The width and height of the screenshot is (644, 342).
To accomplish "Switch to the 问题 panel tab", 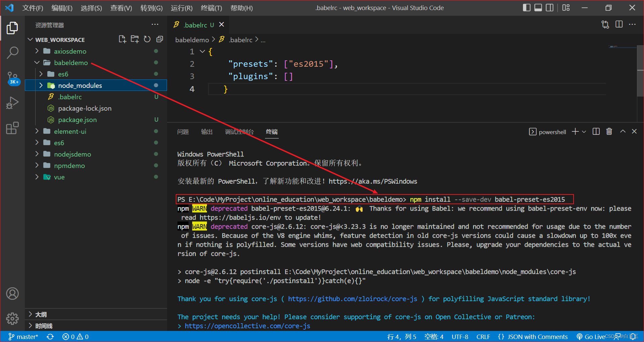I will click(183, 132).
